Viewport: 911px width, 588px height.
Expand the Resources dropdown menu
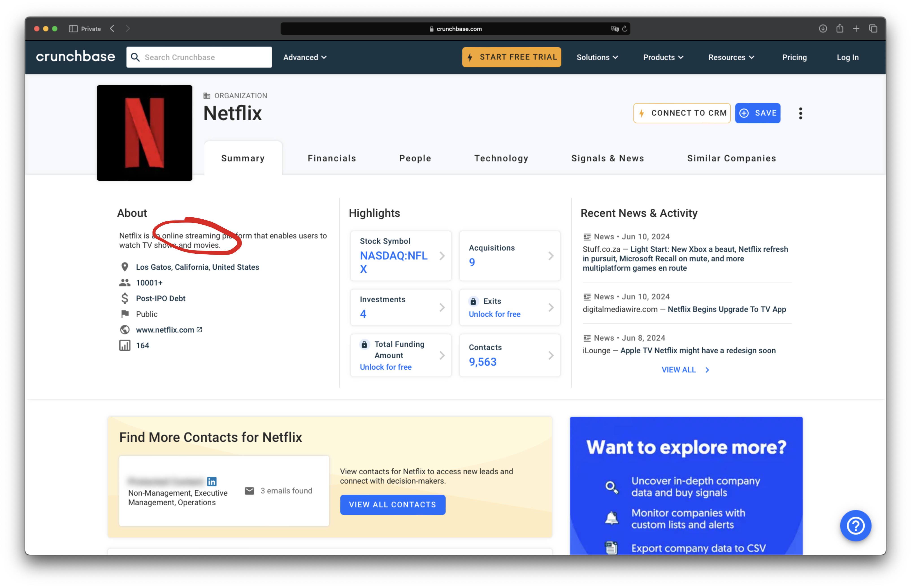coord(731,57)
